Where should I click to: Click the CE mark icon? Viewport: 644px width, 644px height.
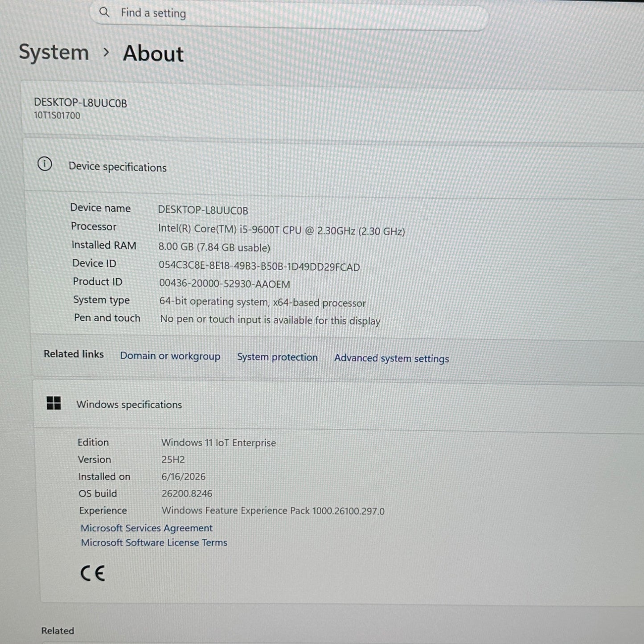(93, 573)
